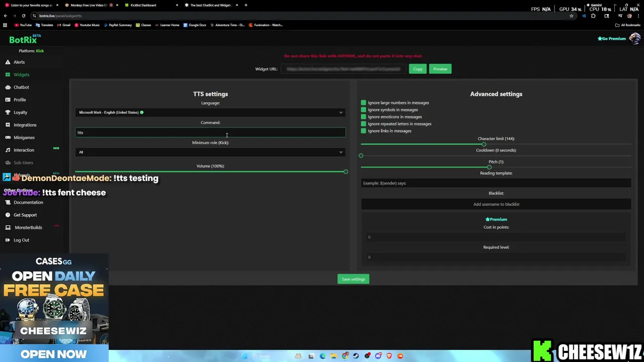Click the MonsterBuilds laptop icon
The height and width of the screenshot is (362, 644).
[8, 228]
